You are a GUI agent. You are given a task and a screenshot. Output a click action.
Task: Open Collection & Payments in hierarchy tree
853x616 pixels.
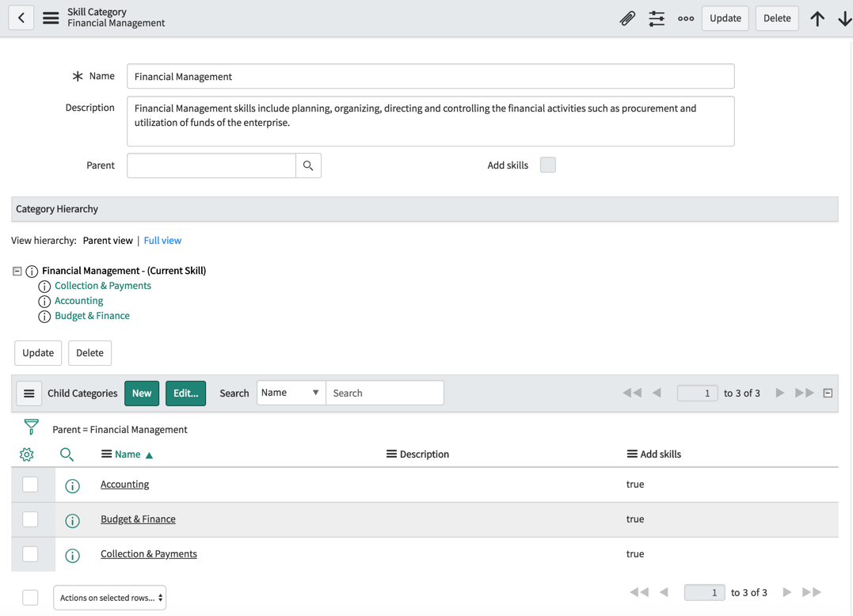(103, 286)
